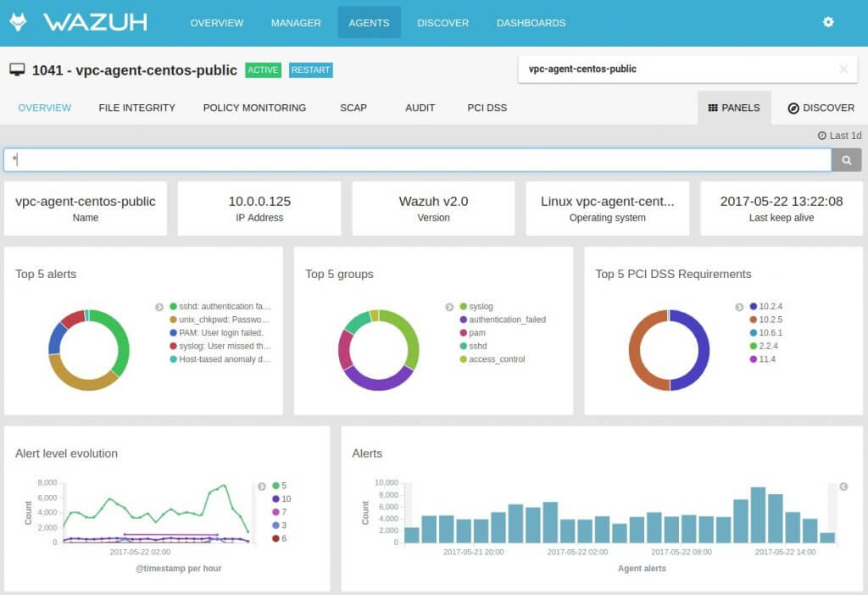Select the SCAP tab
Image resolution: width=868 pixels, height=595 pixels.
(353, 108)
